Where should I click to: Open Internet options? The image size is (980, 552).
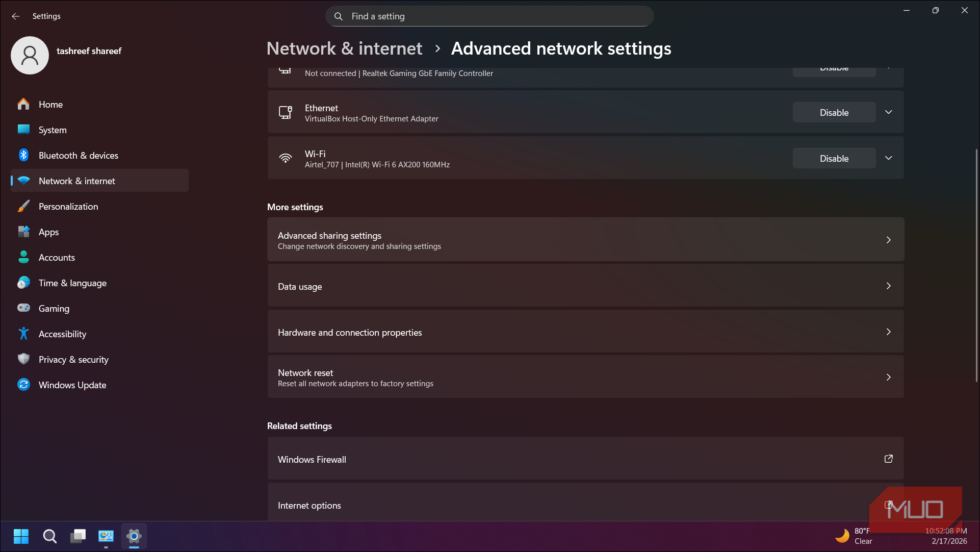[x=585, y=503]
